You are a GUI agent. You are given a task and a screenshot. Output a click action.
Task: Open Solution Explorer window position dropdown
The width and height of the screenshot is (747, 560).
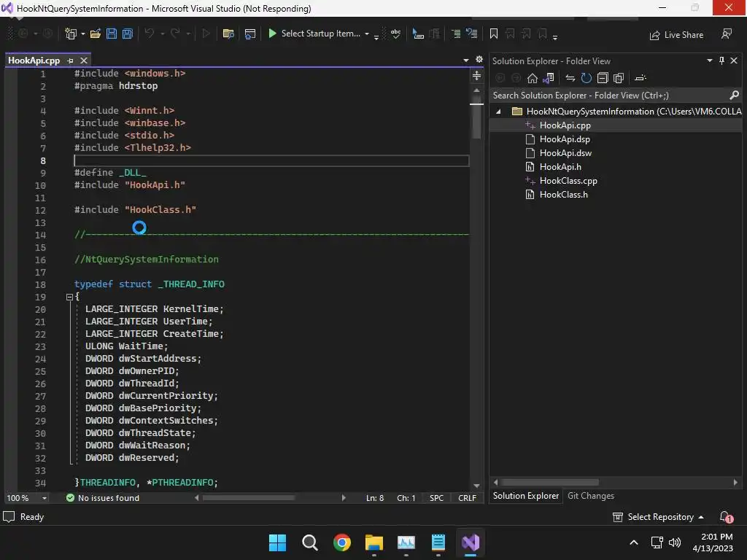pyautogui.click(x=709, y=61)
